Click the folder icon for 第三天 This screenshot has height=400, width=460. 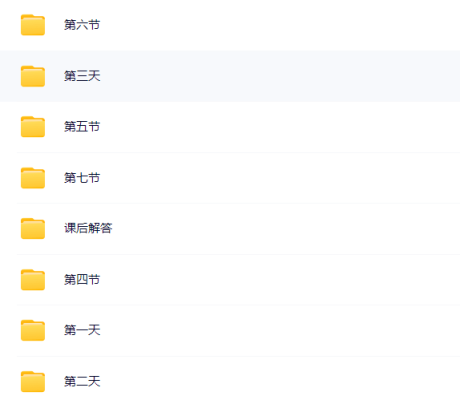pos(33,76)
